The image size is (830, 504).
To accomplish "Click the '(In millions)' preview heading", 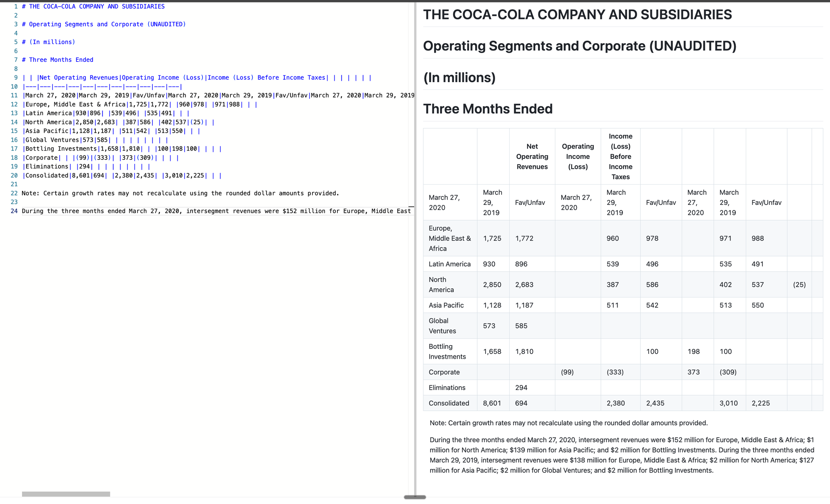I will 459,78.
